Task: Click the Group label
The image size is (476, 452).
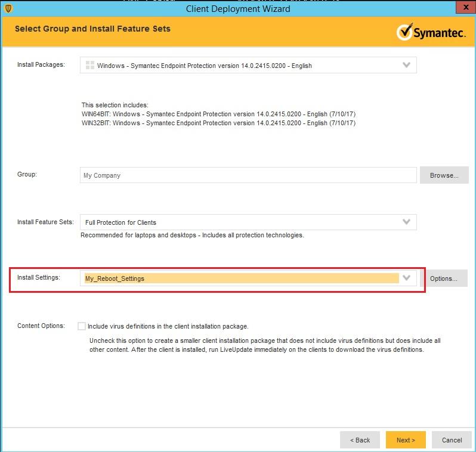Action: (x=27, y=174)
